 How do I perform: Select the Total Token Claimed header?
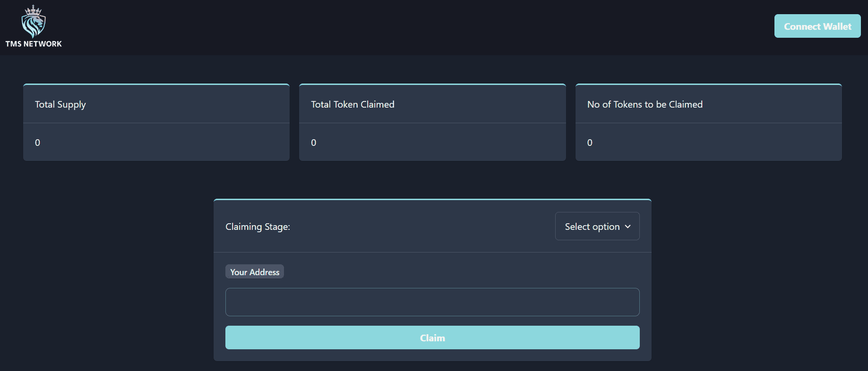click(352, 104)
